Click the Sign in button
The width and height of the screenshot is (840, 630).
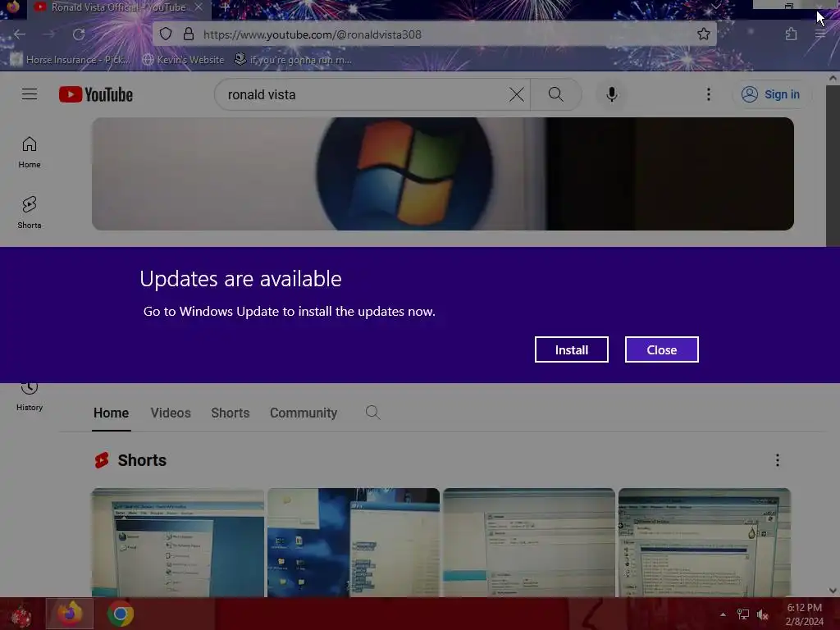click(x=770, y=94)
